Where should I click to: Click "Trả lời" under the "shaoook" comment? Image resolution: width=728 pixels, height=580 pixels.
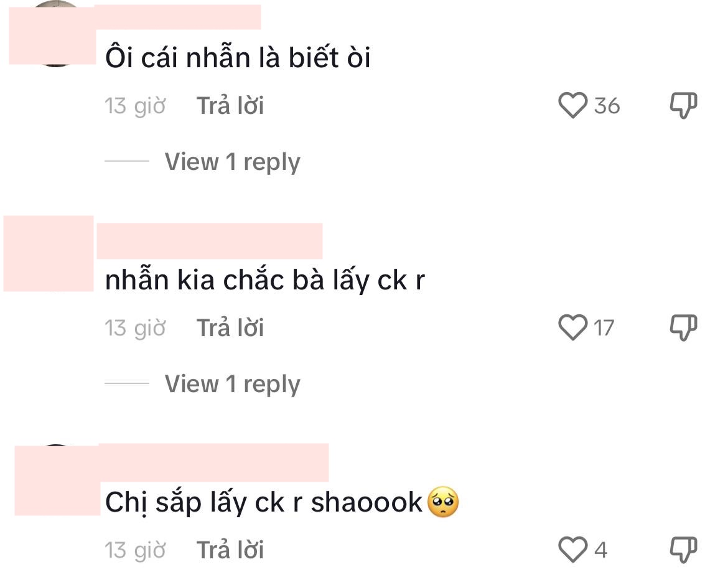click(230, 550)
